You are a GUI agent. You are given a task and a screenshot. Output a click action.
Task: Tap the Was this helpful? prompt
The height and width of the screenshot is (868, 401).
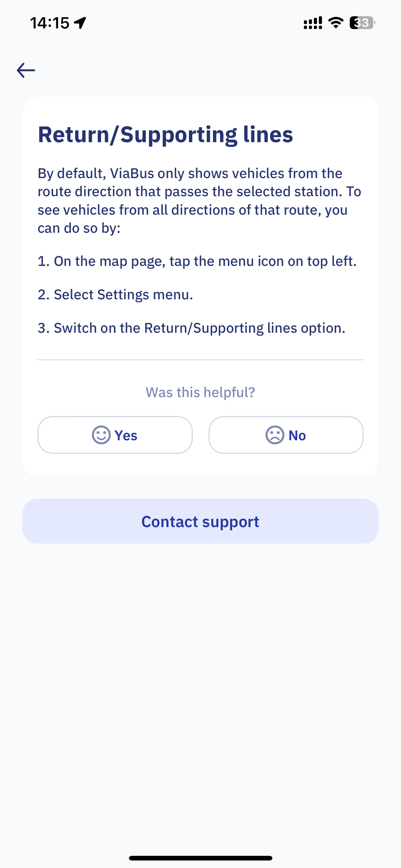(200, 392)
